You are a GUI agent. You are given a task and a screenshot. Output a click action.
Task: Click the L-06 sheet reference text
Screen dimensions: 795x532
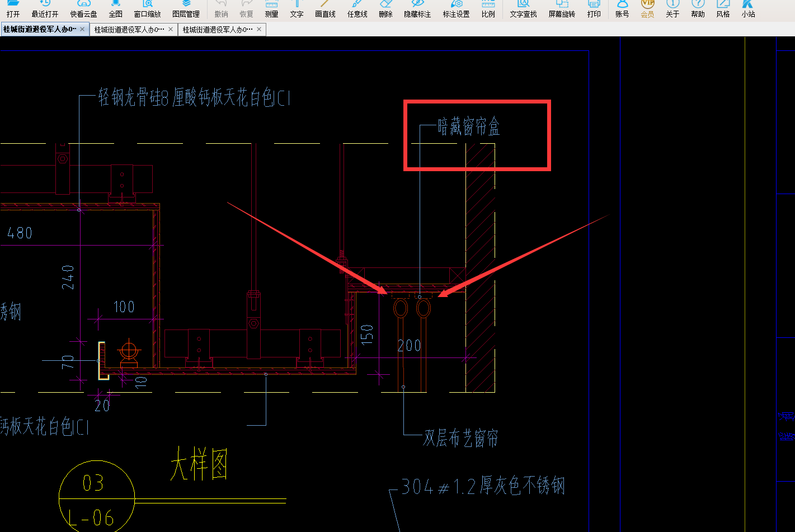(91, 519)
